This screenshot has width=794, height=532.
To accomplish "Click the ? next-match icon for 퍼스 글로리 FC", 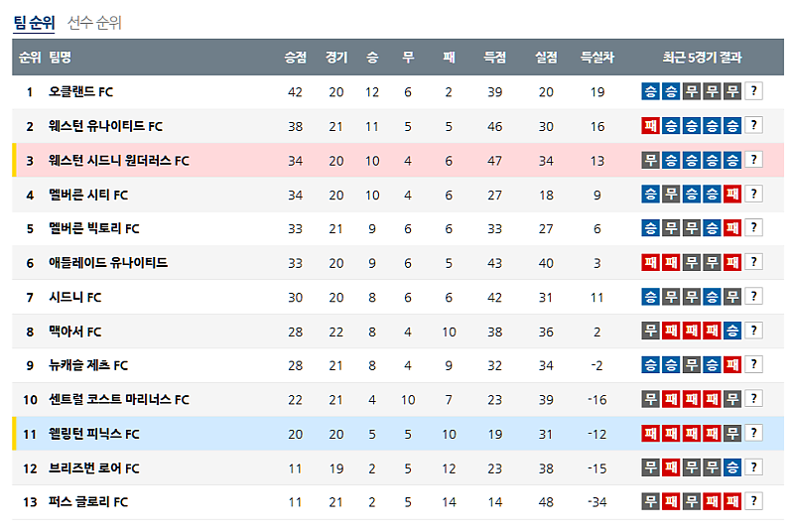I will (753, 501).
